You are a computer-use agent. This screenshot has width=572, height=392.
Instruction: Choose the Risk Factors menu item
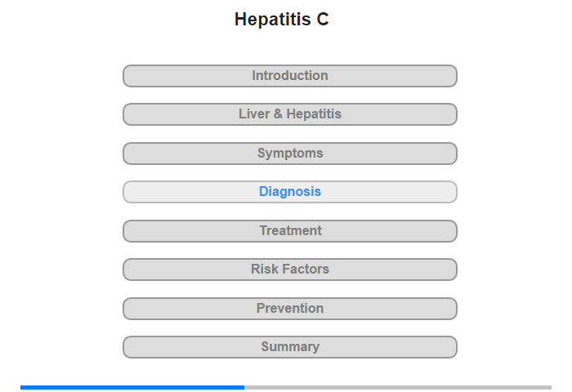[x=290, y=269]
